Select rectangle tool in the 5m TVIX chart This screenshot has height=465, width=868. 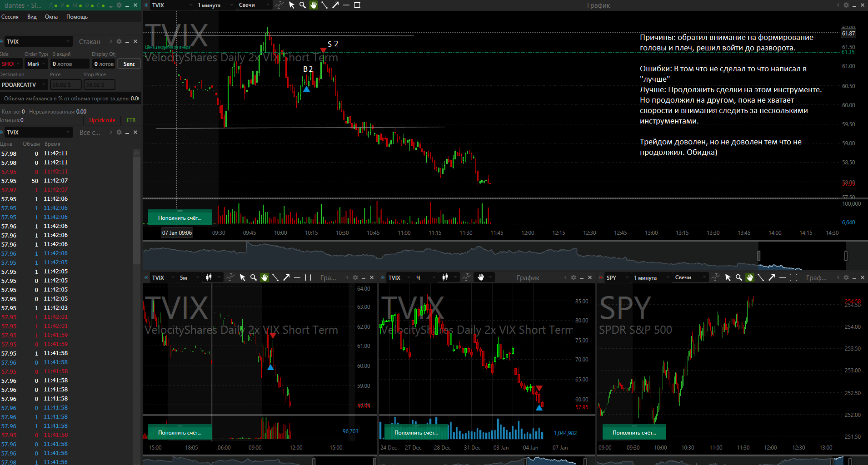[x=308, y=277]
